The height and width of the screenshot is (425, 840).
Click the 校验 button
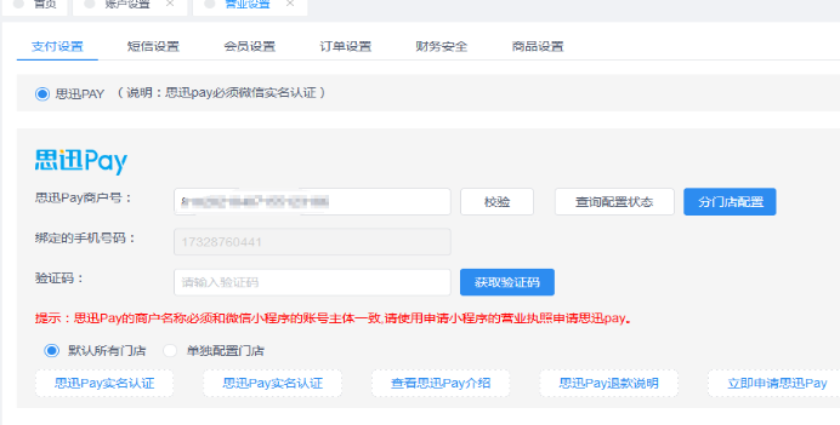click(497, 202)
